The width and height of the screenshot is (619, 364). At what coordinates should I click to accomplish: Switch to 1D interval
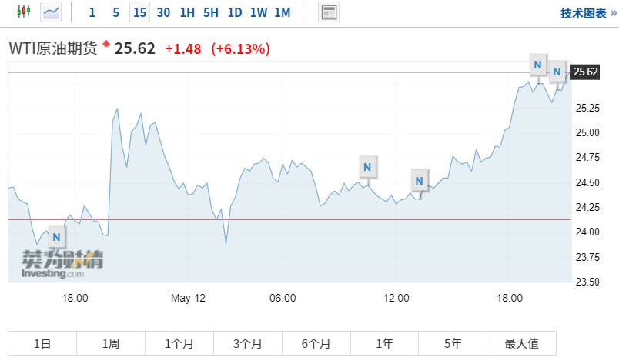[x=235, y=12]
